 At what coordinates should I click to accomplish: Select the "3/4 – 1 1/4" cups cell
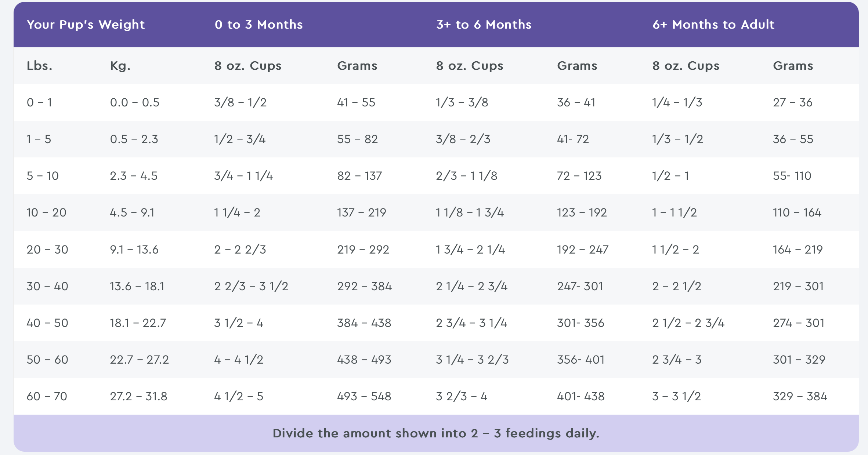(x=243, y=176)
